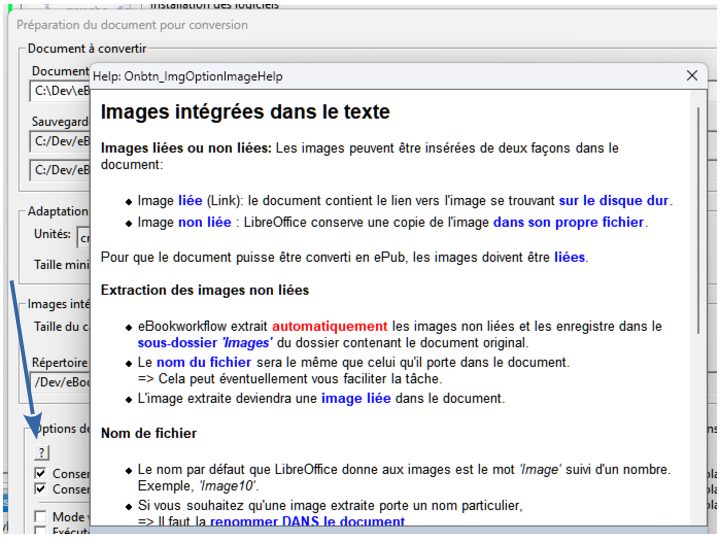Screen dimensions: 722x539
Task: Click the blue 'sur le disque dur' text
Action: [614, 200]
